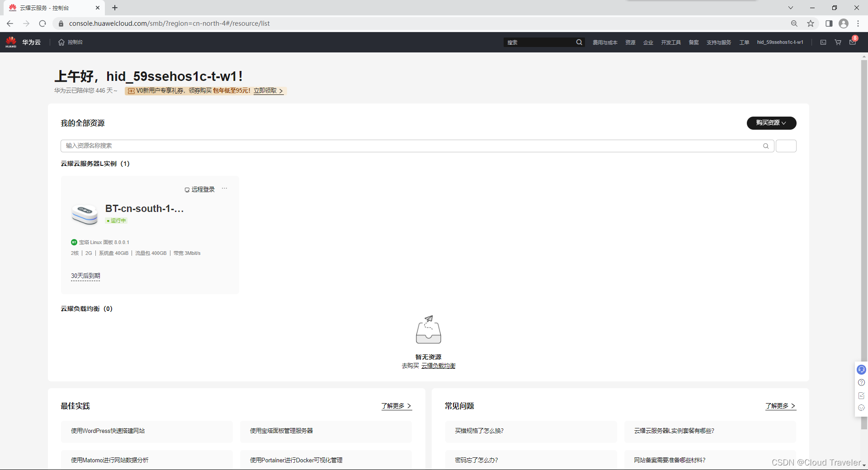Image resolution: width=868 pixels, height=470 pixels.
Task: Click the 宝塔 Linux 面板 8.0.0.1 label
Action: (104, 242)
